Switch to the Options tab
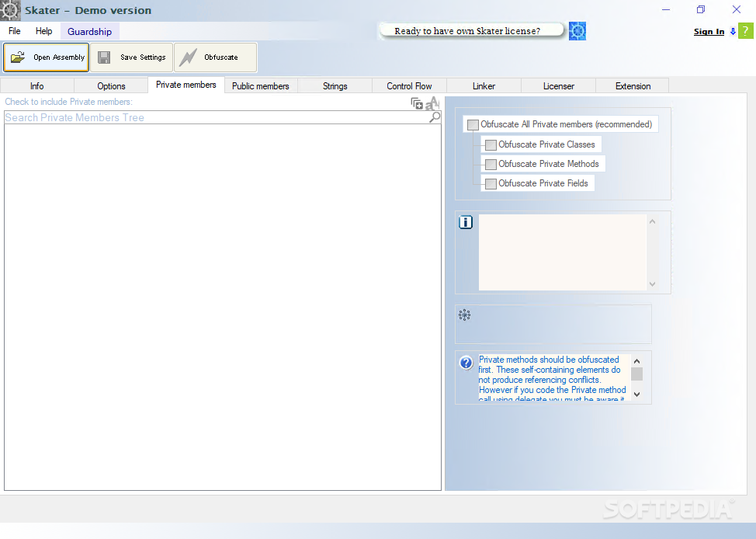This screenshot has width=756, height=539. click(111, 86)
